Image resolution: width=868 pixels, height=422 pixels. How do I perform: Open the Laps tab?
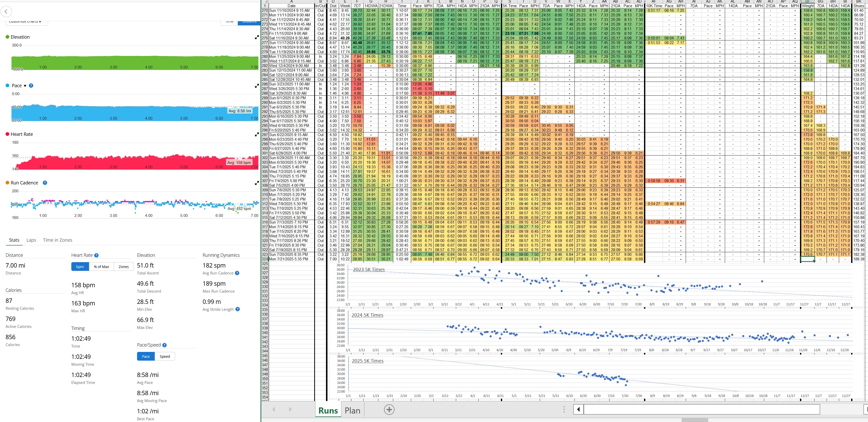(31, 240)
